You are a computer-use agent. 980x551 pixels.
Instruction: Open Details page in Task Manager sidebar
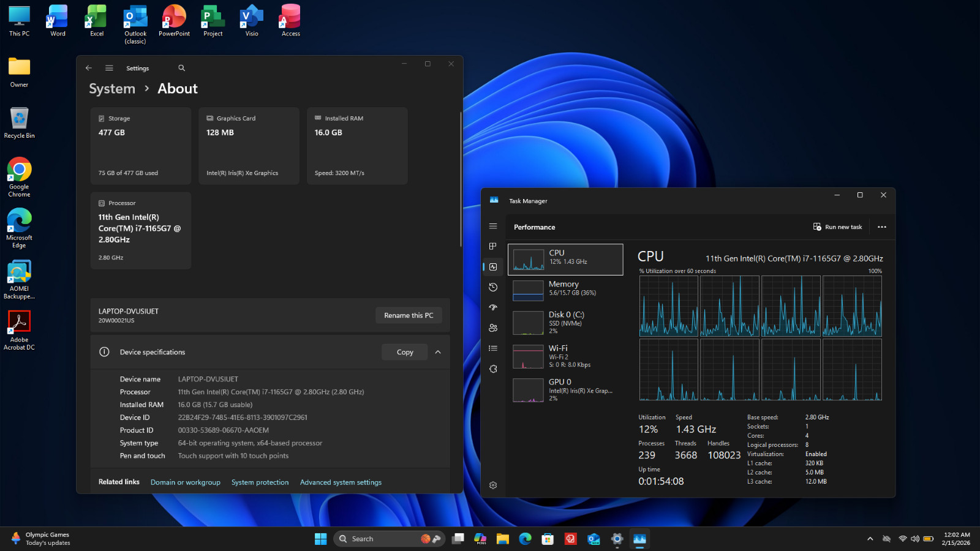point(493,348)
